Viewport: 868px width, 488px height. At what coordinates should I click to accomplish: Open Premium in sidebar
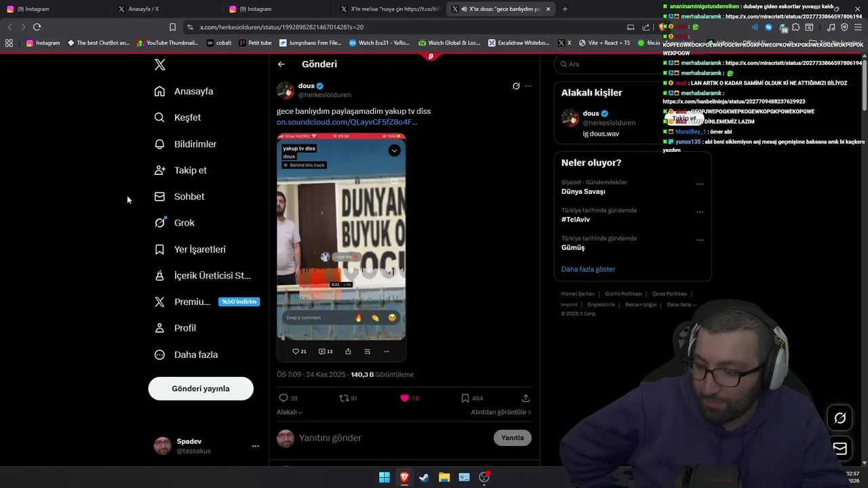(207, 302)
